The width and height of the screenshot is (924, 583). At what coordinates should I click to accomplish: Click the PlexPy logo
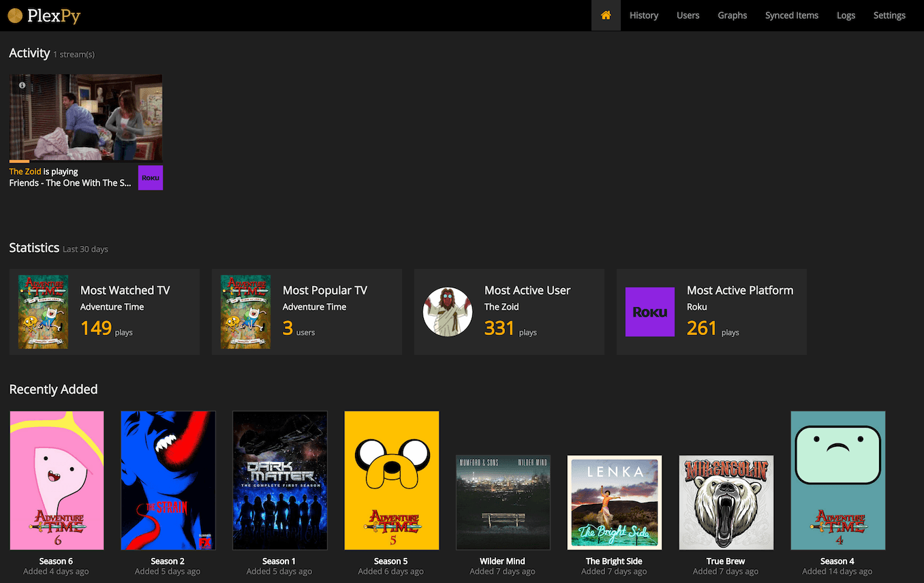point(44,15)
